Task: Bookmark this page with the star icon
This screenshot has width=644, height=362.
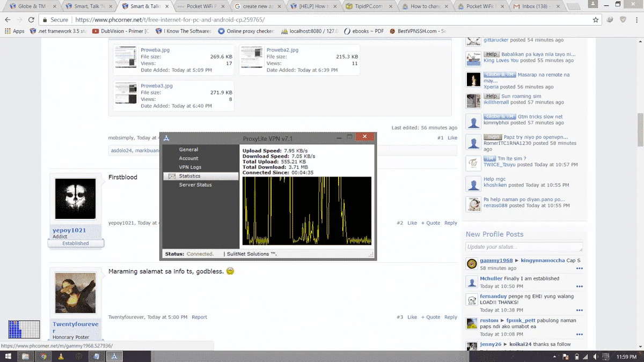Action: 596,19
